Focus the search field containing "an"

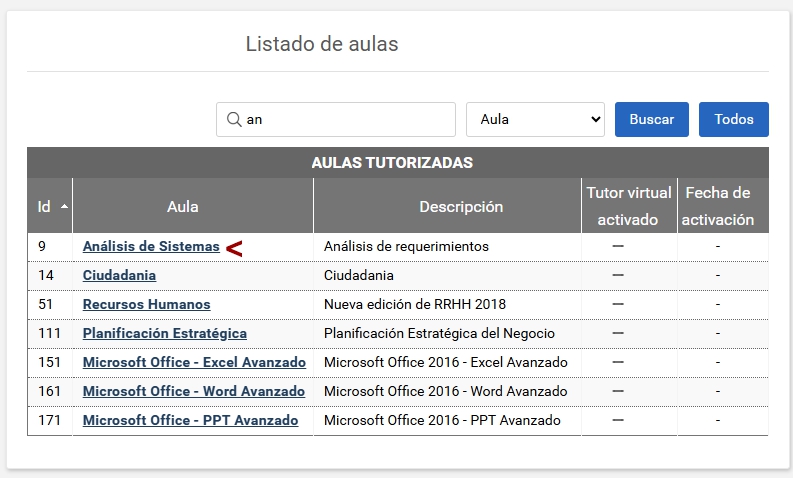[345, 119]
